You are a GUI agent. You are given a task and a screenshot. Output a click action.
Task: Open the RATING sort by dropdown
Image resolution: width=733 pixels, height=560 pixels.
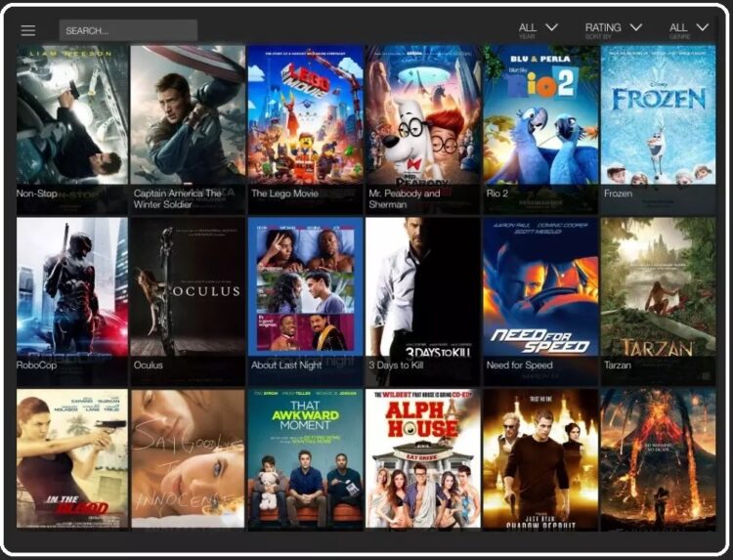pos(614,30)
